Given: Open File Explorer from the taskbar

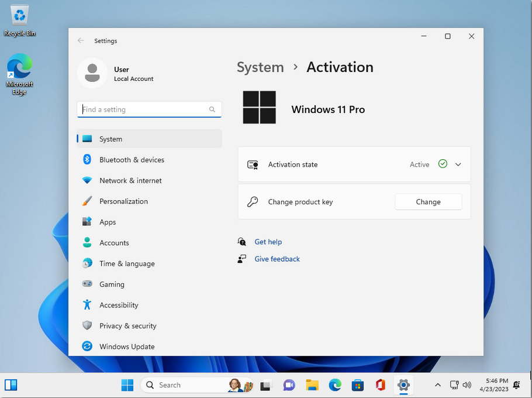Looking at the screenshot, I should 312,385.
